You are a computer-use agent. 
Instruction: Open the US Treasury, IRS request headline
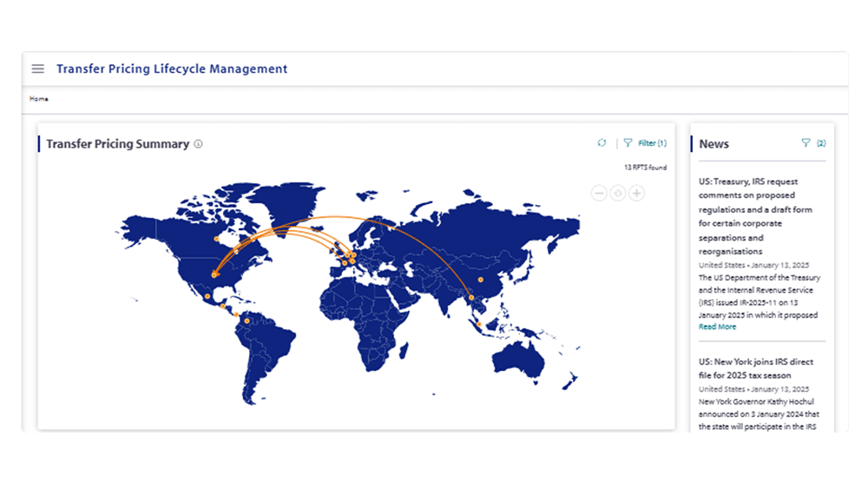(755, 216)
